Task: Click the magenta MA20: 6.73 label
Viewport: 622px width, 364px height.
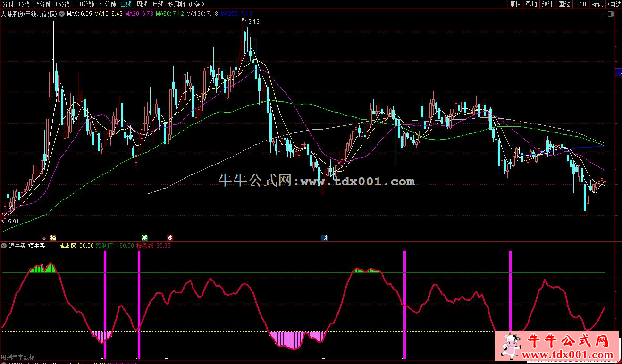Action: pos(139,14)
